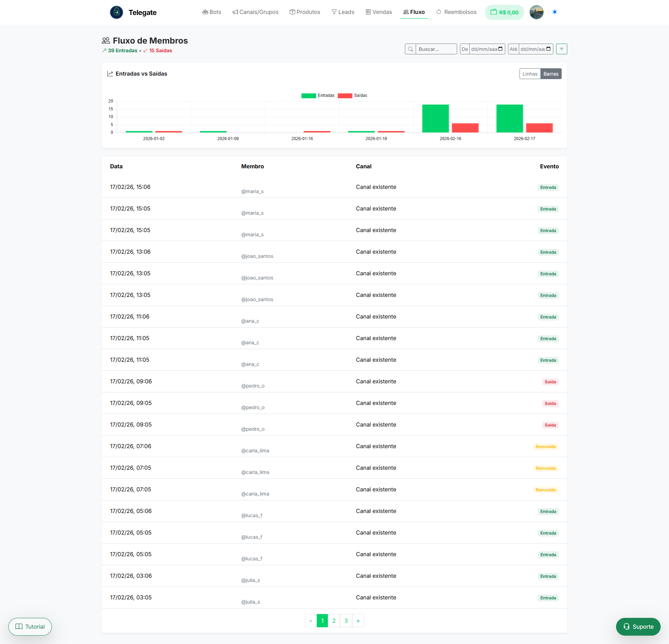
Task: Select the Produtos package icon
Action: (x=292, y=12)
